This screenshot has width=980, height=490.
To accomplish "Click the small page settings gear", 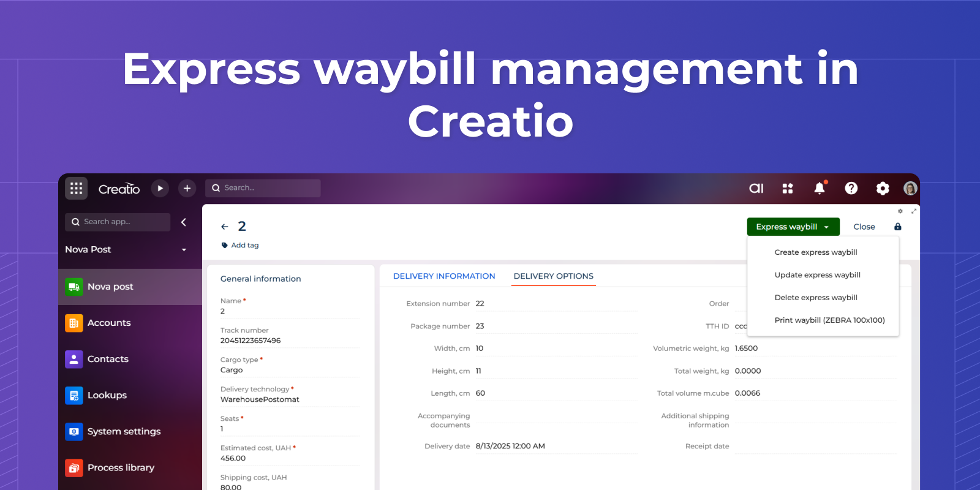I will [x=900, y=211].
